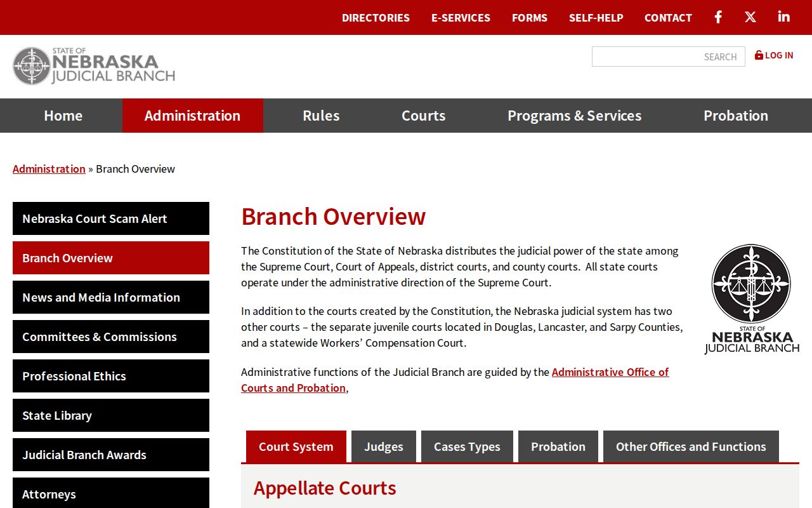Open the X social media icon
Image resolution: width=812 pixels, height=508 pixels.
750,17
